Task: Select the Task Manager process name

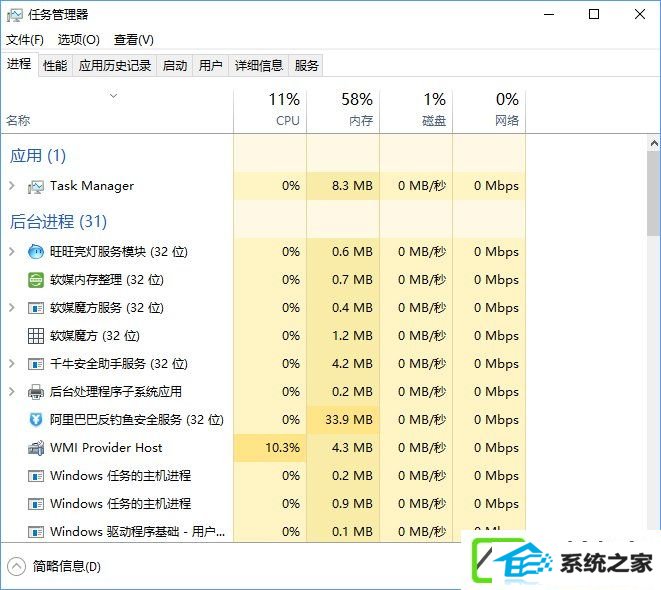Action: (x=92, y=186)
